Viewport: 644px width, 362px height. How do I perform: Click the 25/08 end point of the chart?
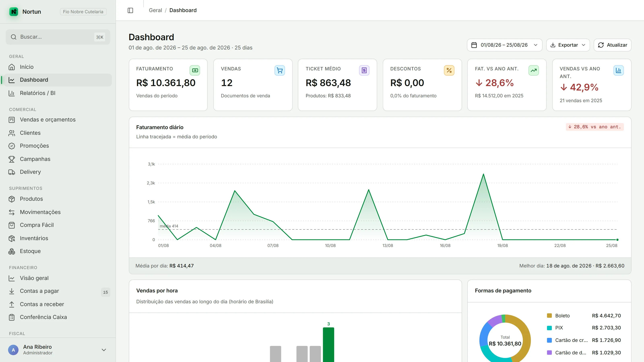(x=617, y=240)
